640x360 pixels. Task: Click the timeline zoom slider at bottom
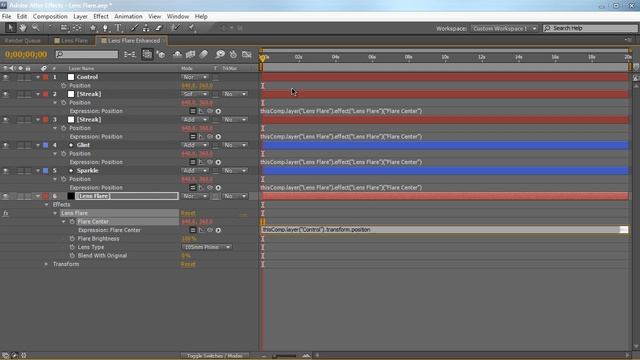(x=285, y=356)
